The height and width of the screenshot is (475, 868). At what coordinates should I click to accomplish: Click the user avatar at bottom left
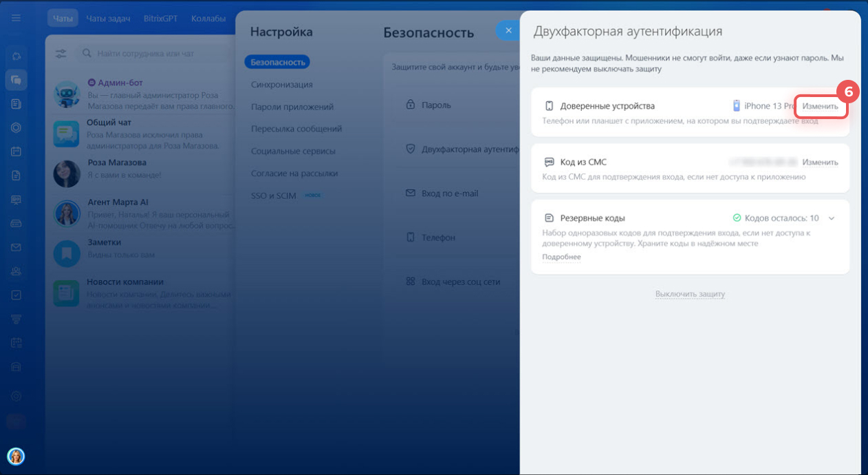(x=16, y=456)
